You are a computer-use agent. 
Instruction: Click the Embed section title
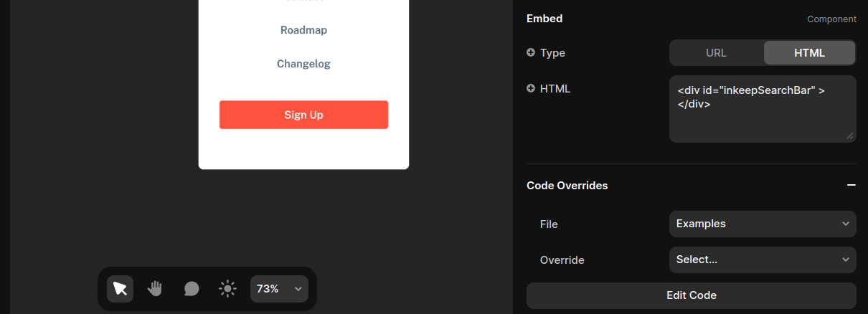(x=544, y=19)
